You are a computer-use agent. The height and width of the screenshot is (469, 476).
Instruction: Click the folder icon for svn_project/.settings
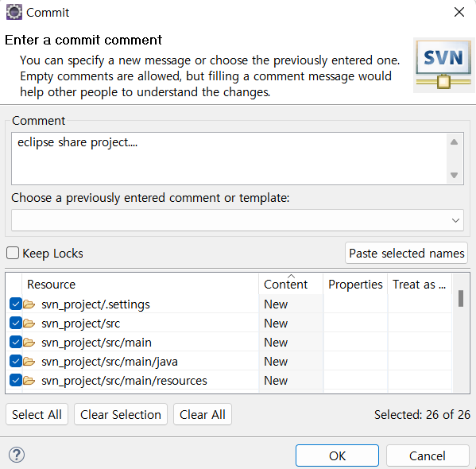point(29,304)
